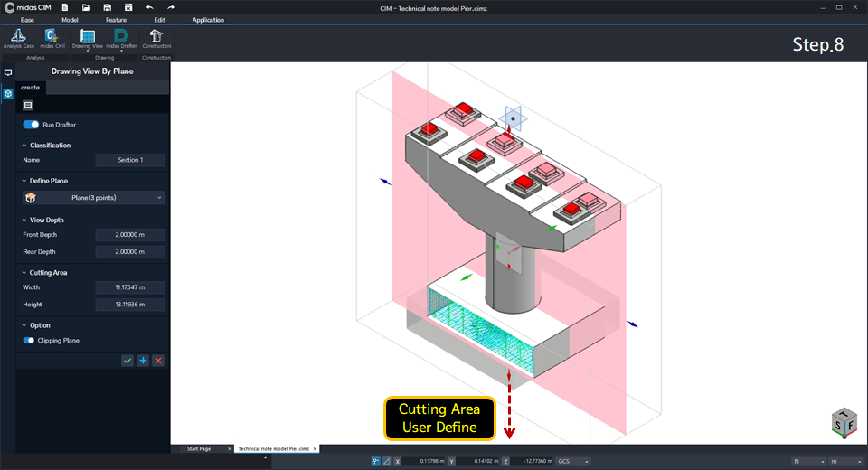Click the plane snap icon in status bar
This screenshot has width=868, height=470.
coord(386,461)
